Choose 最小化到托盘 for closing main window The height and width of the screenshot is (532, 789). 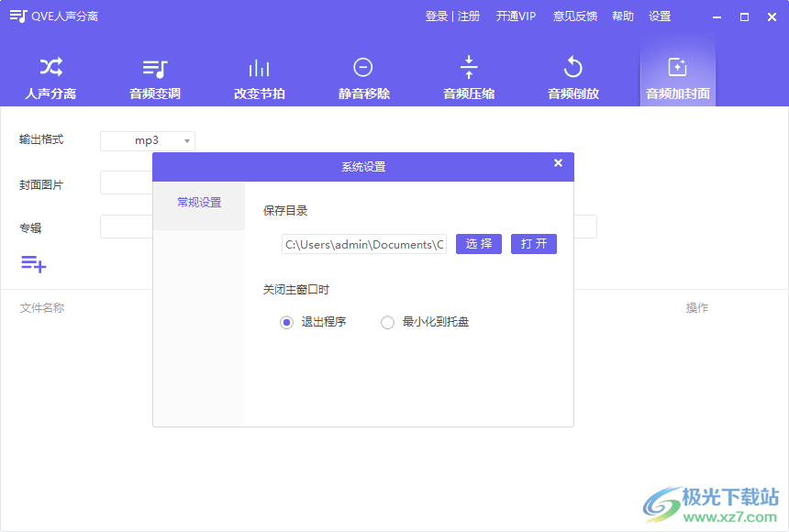[386, 322]
